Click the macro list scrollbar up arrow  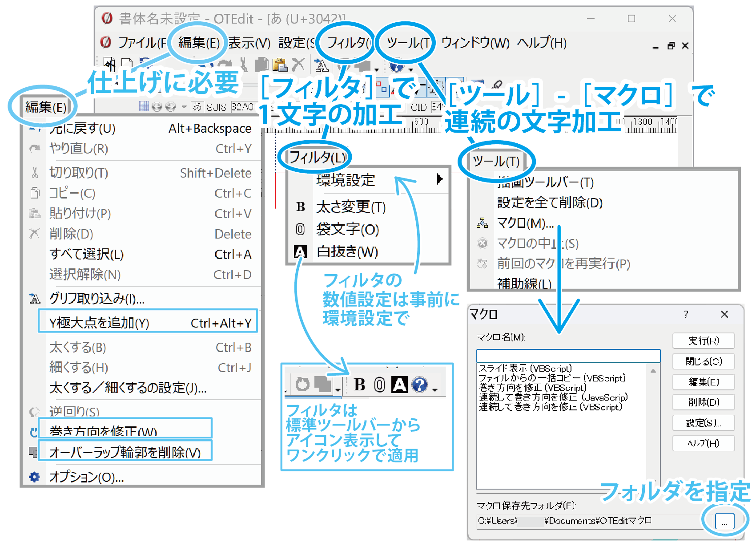coord(653,371)
